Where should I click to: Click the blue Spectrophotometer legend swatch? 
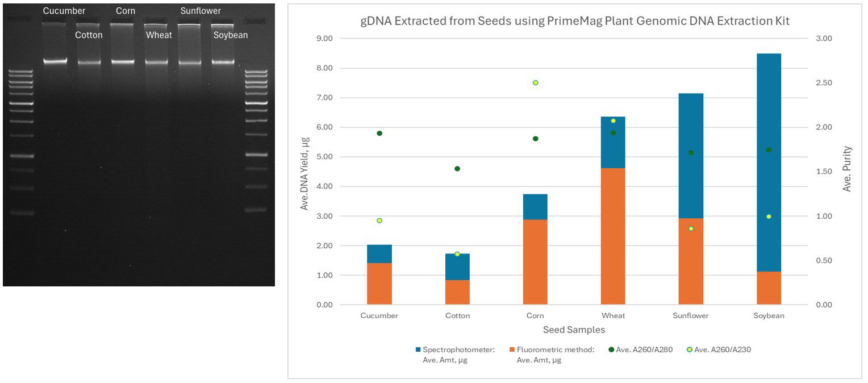(418, 349)
